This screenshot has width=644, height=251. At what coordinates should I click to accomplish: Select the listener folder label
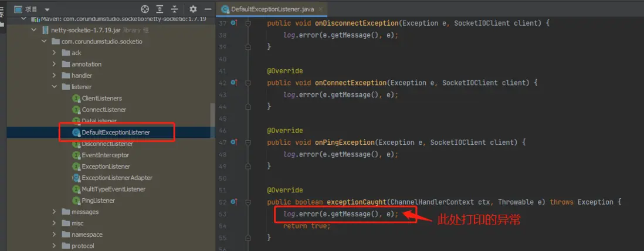(x=82, y=87)
